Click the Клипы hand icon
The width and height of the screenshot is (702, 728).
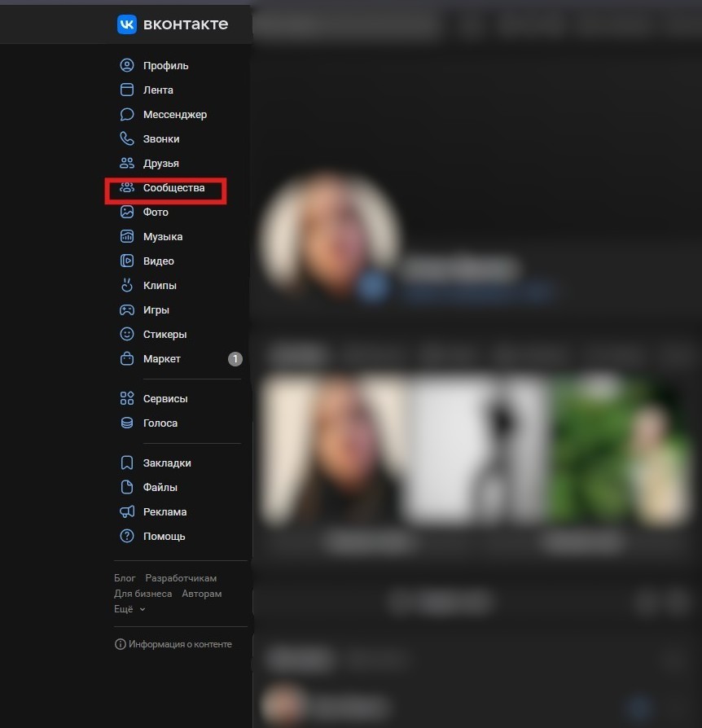click(x=127, y=285)
